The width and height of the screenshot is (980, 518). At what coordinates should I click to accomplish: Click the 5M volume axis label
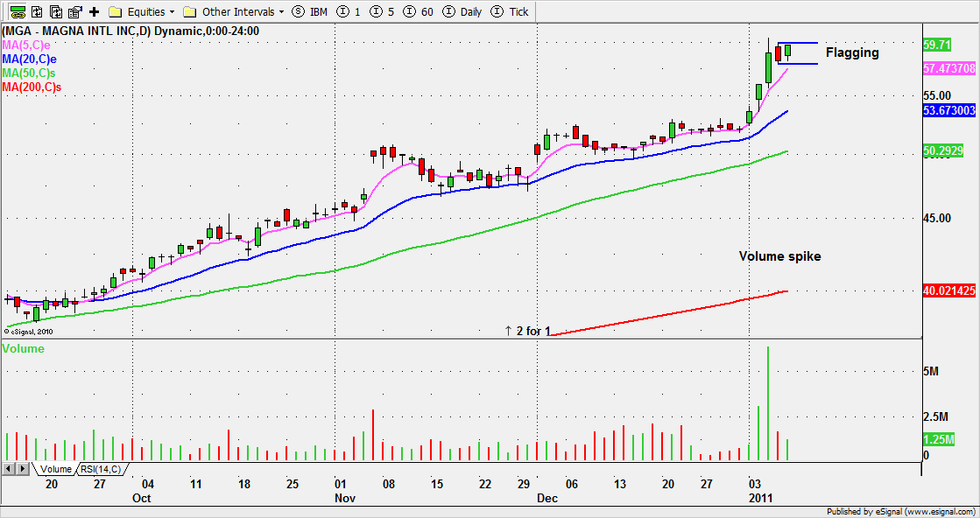(931, 371)
